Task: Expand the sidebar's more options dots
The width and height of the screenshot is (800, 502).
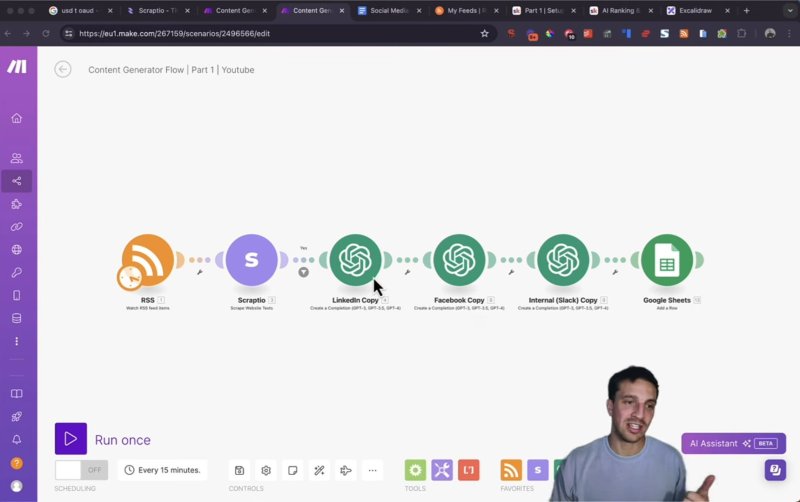Action: (x=17, y=341)
